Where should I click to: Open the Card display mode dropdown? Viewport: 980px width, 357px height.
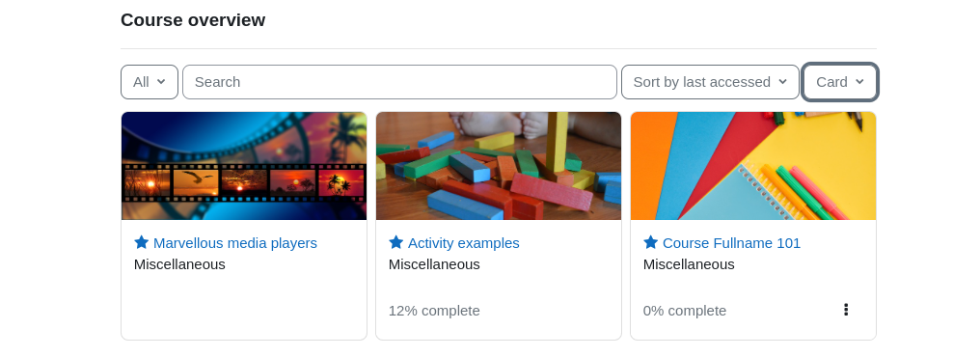[x=840, y=82]
